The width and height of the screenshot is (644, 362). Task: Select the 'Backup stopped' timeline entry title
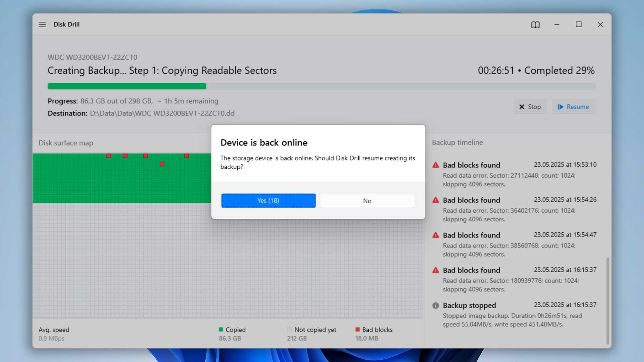[x=469, y=305]
